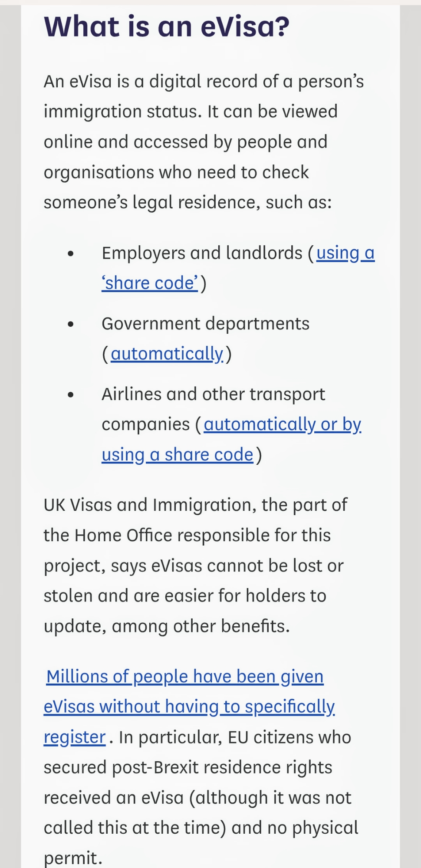The width and height of the screenshot is (421, 868).
Task: Click the "Airlines and other transport" list text
Action: (213, 395)
